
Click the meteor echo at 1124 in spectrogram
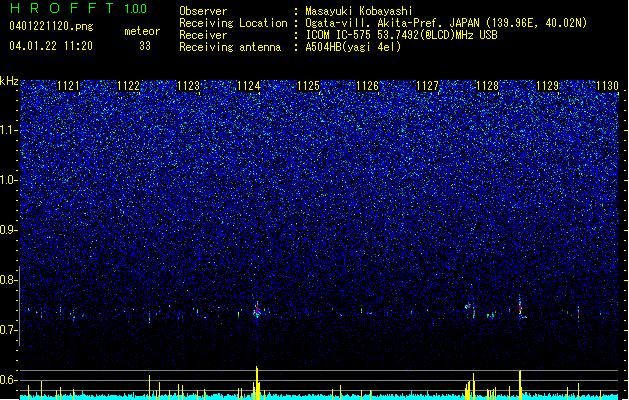(x=257, y=311)
